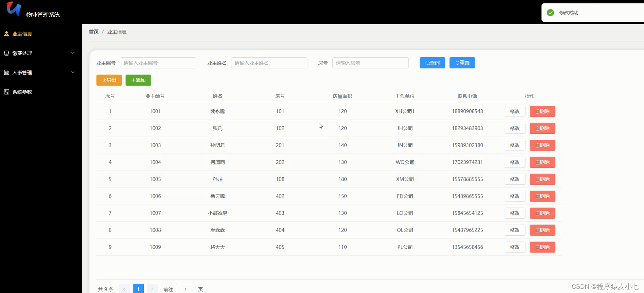Edit owner 孙越 with 修改
The image size is (644, 293).
[x=515, y=179]
